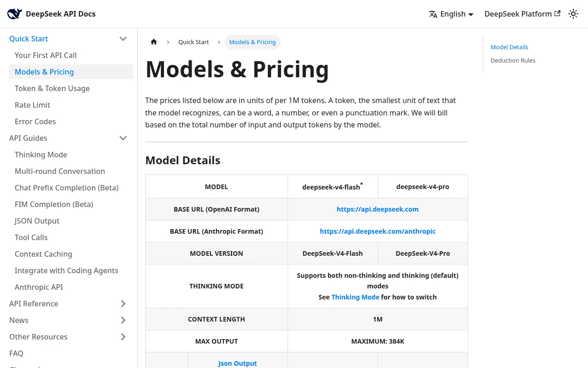Expand the News section
This screenshot has height=368, width=588.
[123, 320]
